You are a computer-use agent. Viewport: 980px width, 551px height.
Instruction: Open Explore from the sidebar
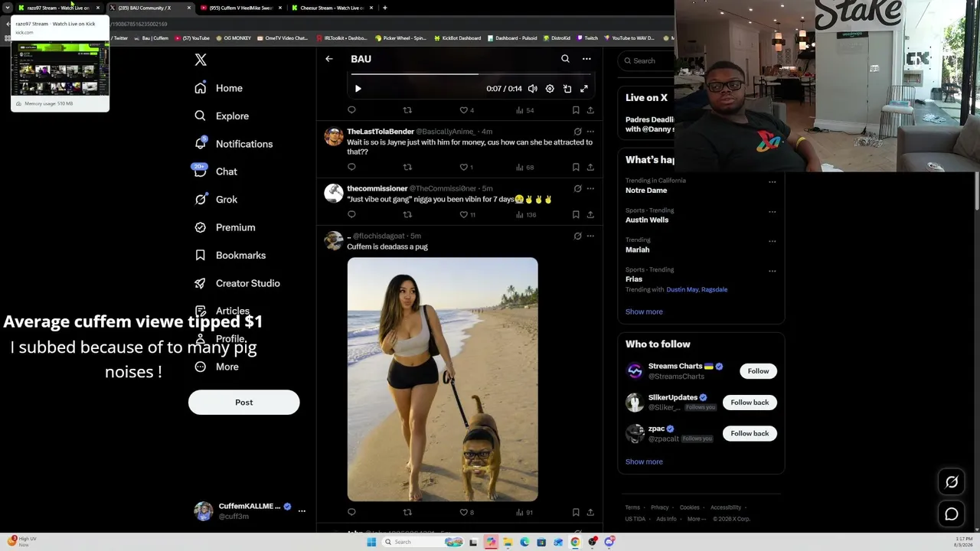coord(221,116)
